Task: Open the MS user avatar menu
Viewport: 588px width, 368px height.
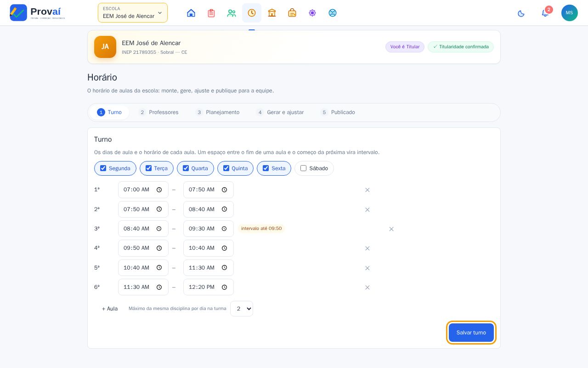Action: click(x=570, y=13)
